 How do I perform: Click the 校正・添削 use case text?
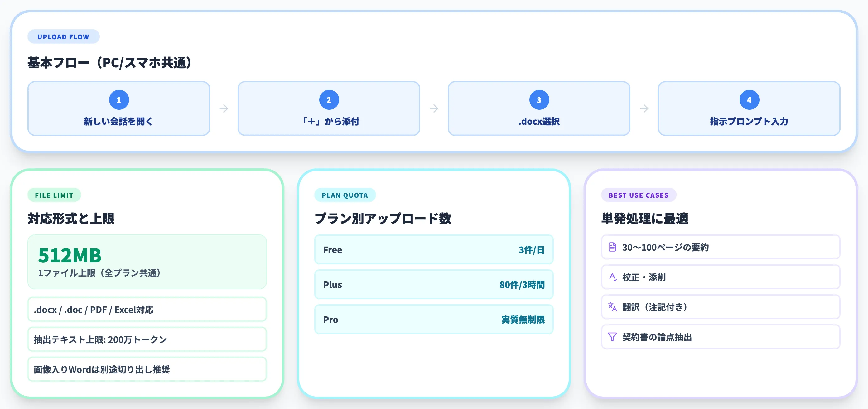(644, 277)
